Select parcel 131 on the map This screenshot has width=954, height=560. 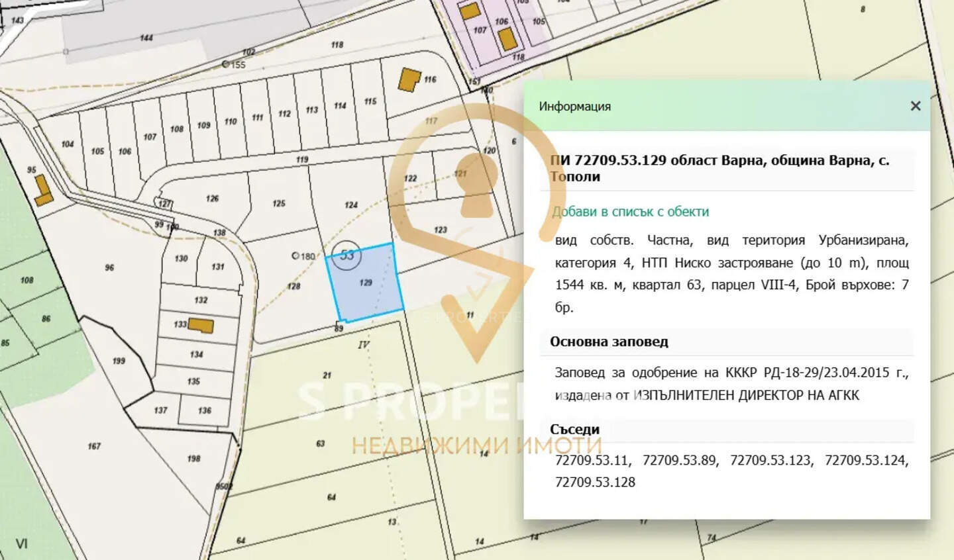(217, 267)
